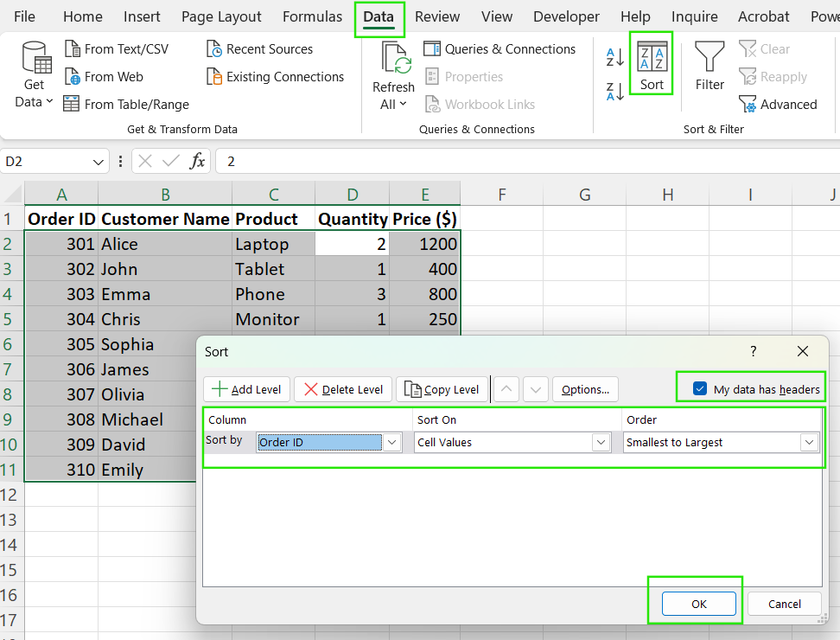Open sort Options...

[x=585, y=389]
